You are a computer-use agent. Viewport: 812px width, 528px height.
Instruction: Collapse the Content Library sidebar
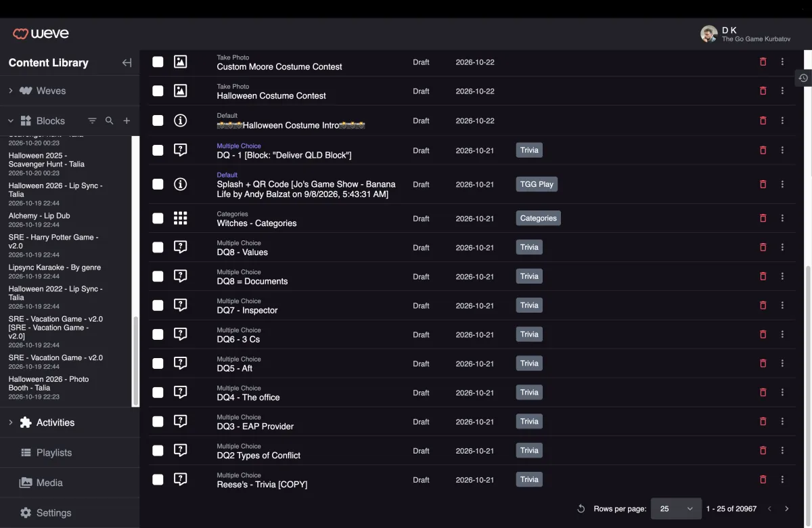coord(127,63)
